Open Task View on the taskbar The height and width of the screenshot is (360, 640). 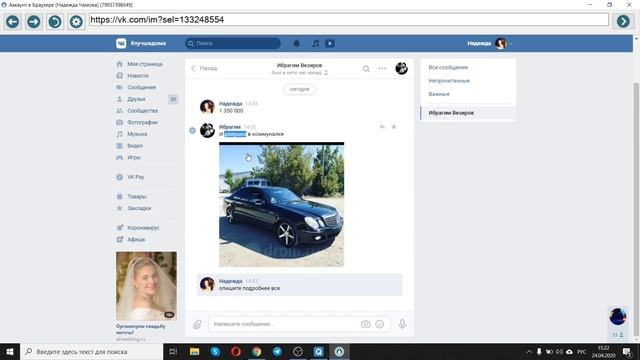pyautogui.click(x=173, y=351)
